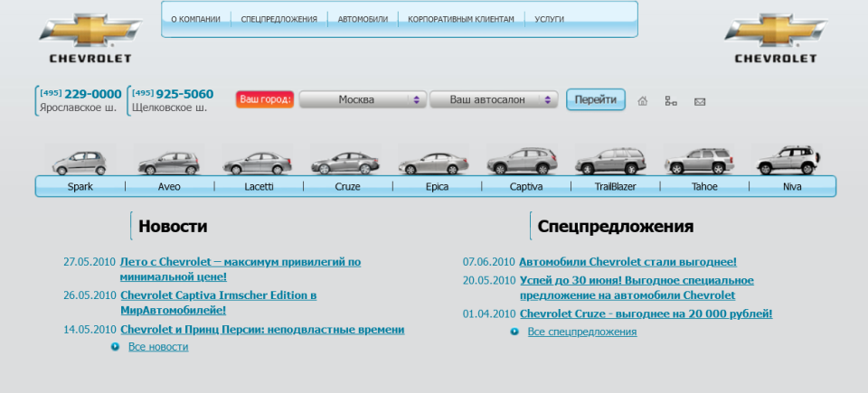Click date 01.04.2010 in offers

(489, 313)
